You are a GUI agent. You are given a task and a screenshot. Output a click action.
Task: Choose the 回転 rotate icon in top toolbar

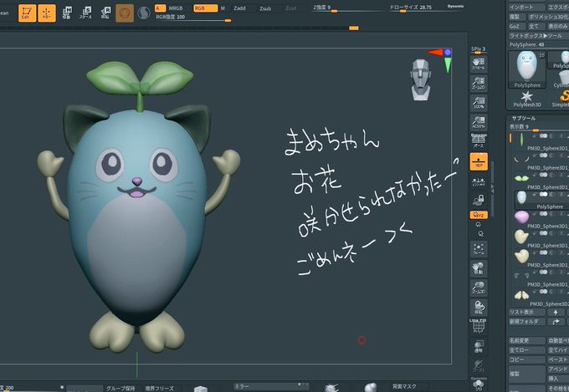pyautogui.click(x=105, y=13)
